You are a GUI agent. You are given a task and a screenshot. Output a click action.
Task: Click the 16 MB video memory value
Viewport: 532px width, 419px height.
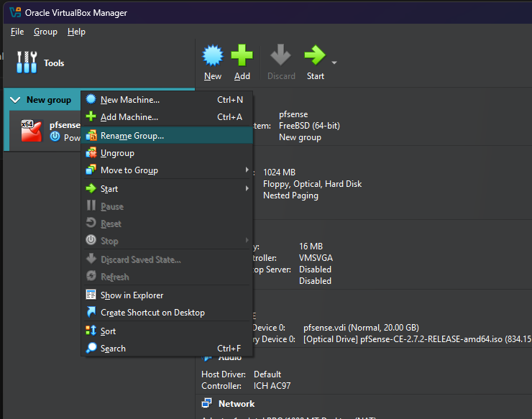tap(311, 247)
